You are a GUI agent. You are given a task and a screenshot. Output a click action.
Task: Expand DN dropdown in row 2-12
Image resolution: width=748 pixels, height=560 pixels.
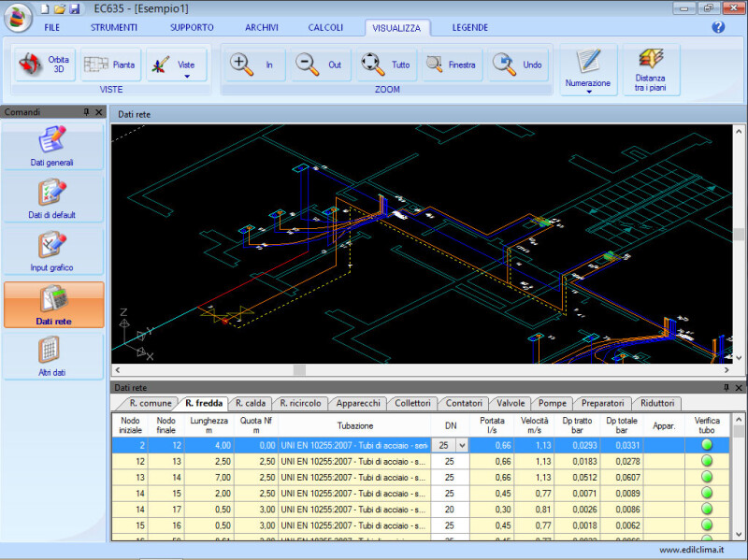click(462, 446)
